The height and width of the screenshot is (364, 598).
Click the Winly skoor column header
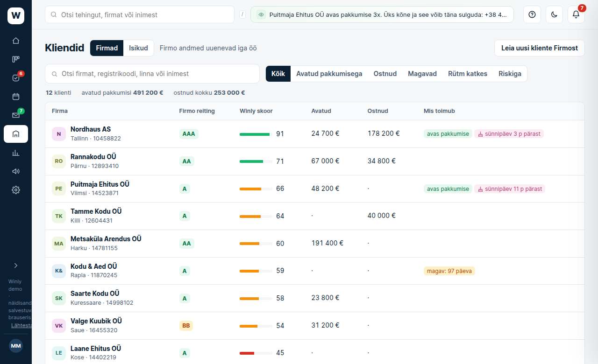pyautogui.click(x=256, y=111)
